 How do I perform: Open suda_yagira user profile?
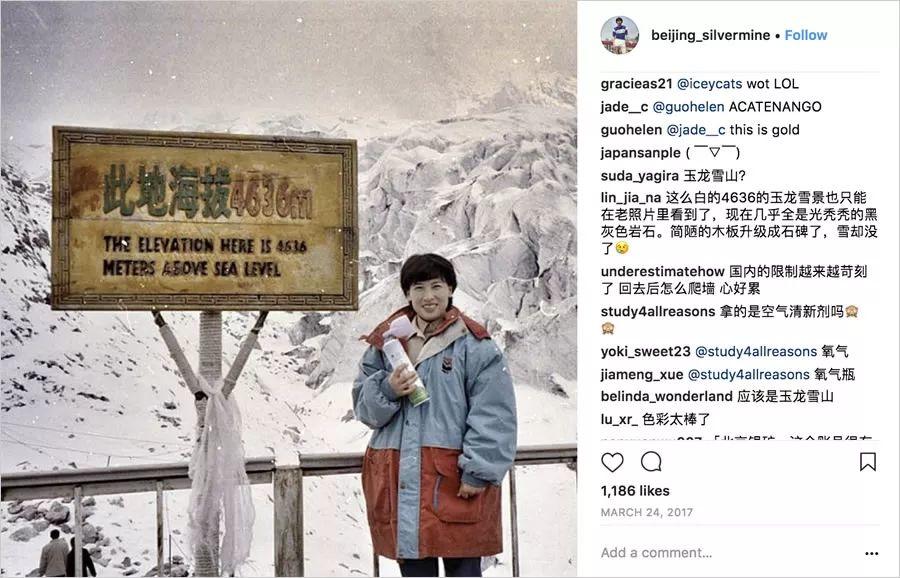[639, 176]
